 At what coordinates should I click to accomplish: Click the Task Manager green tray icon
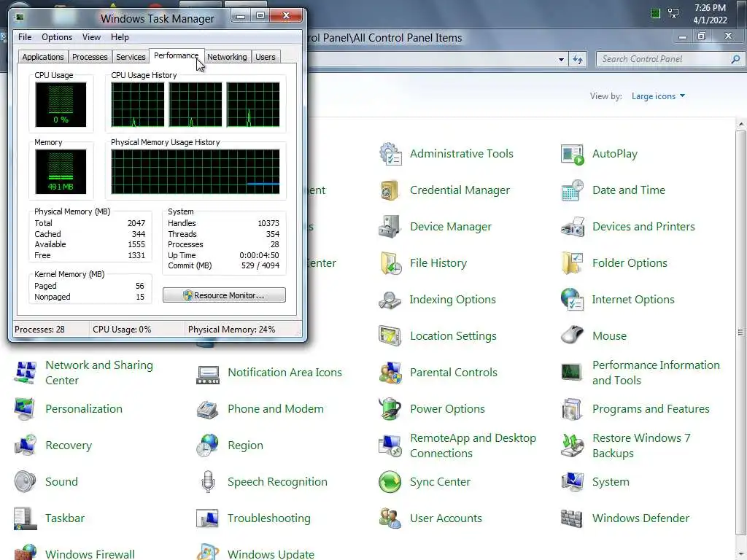pos(656,13)
